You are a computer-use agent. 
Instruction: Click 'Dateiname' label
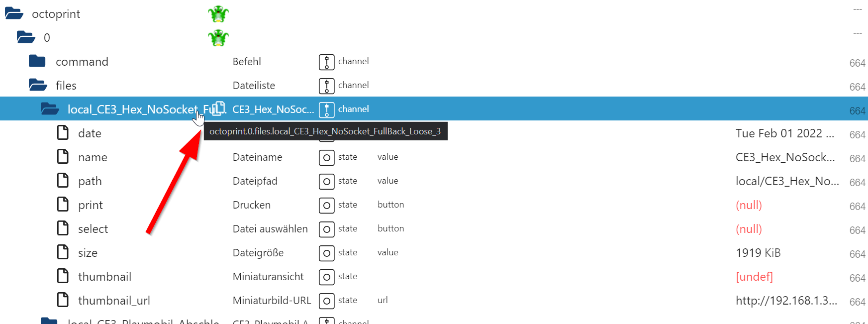click(257, 157)
